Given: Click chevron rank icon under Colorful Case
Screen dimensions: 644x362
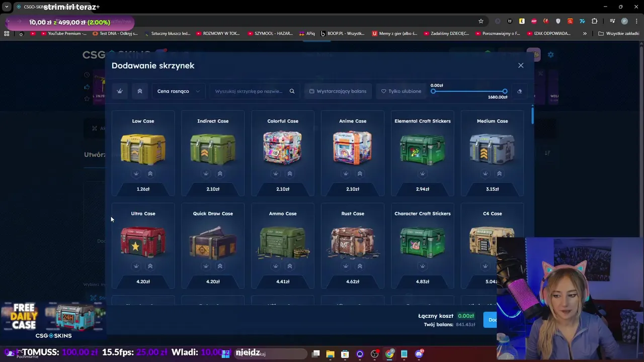Looking at the screenshot, I should click(290, 173).
